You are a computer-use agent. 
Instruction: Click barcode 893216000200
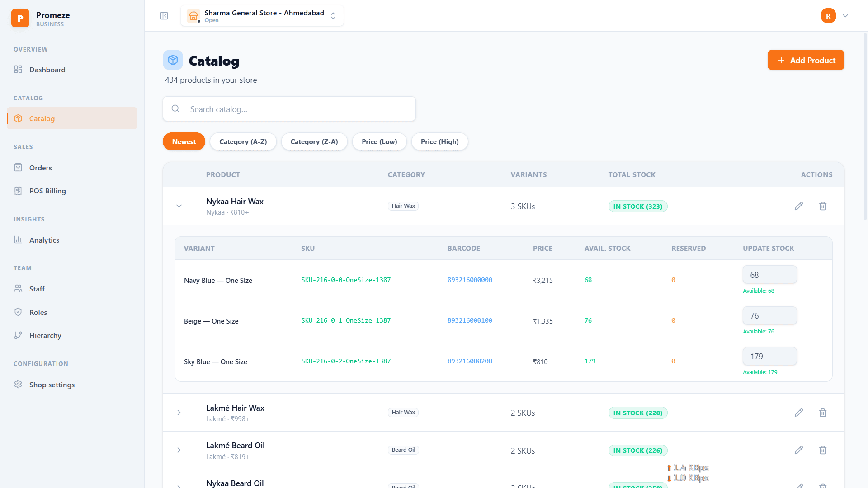[470, 361]
